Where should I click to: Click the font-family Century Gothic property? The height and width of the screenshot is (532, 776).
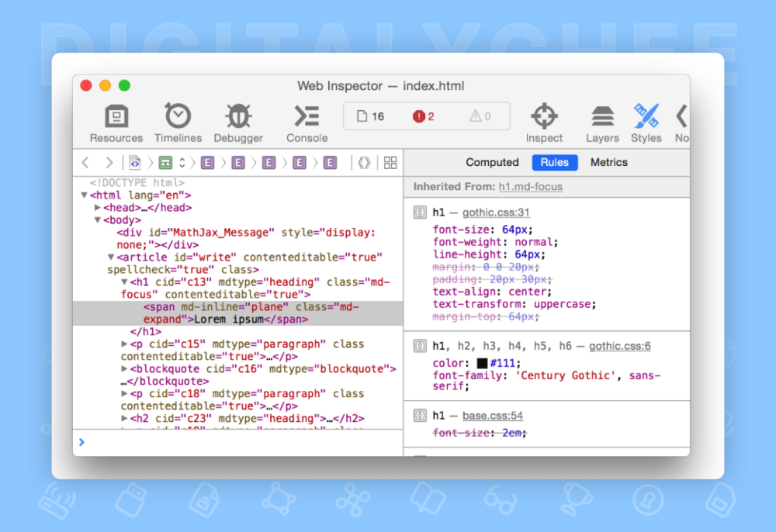point(546,381)
